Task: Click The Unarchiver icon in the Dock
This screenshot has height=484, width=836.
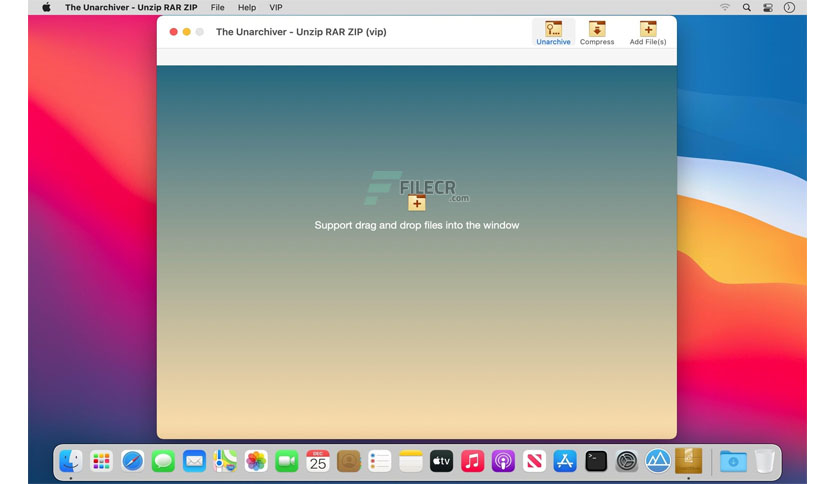Action: (688, 461)
